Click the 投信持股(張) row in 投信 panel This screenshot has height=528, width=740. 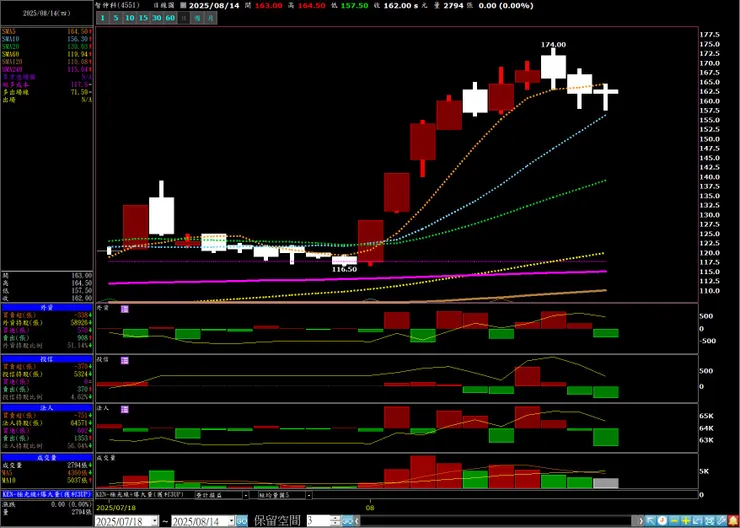pyautogui.click(x=47, y=374)
